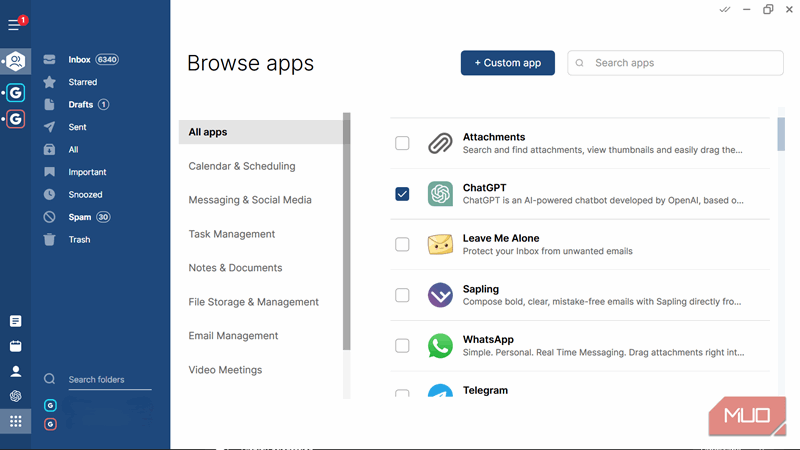Click the search folders magnifier icon
The width and height of the screenshot is (800, 450).
pos(49,379)
